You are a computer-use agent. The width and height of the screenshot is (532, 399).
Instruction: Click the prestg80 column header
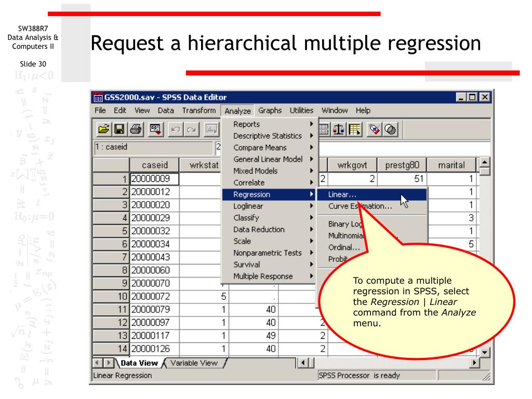click(402, 165)
